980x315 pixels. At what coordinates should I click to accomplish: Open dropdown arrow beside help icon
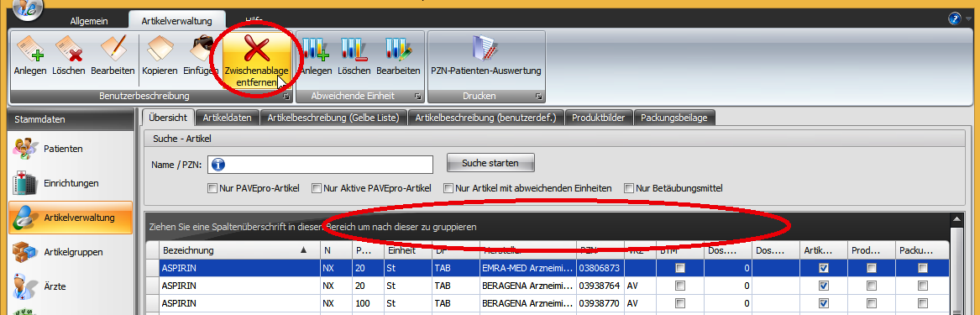pyautogui.click(x=968, y=19)
